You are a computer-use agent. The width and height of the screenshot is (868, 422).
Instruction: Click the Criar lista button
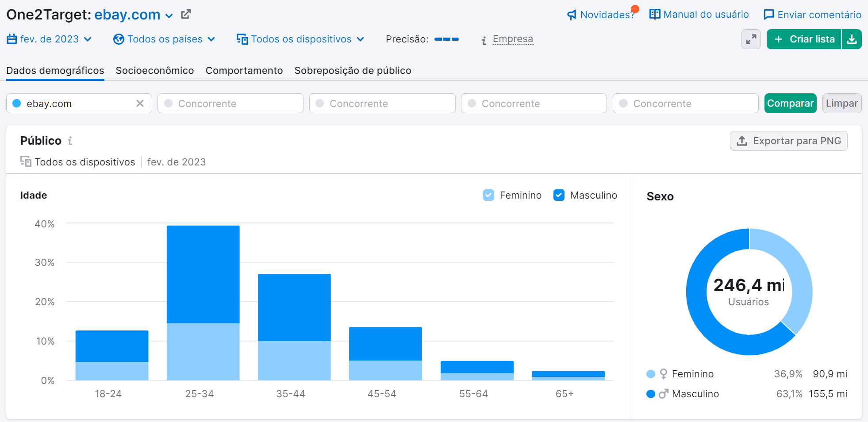804,39
